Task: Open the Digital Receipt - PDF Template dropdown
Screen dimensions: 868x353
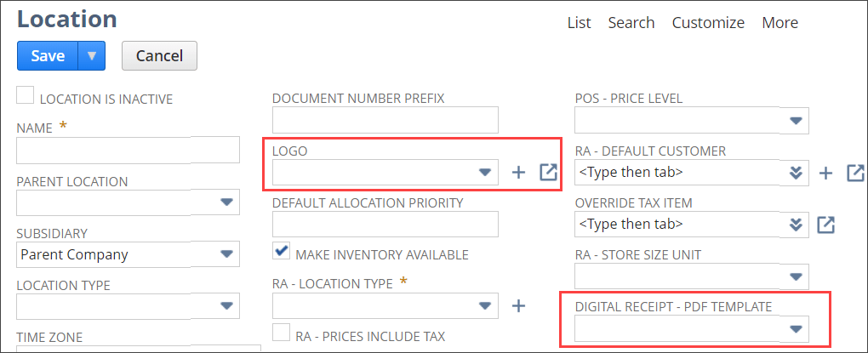Action: coord(796,328)
